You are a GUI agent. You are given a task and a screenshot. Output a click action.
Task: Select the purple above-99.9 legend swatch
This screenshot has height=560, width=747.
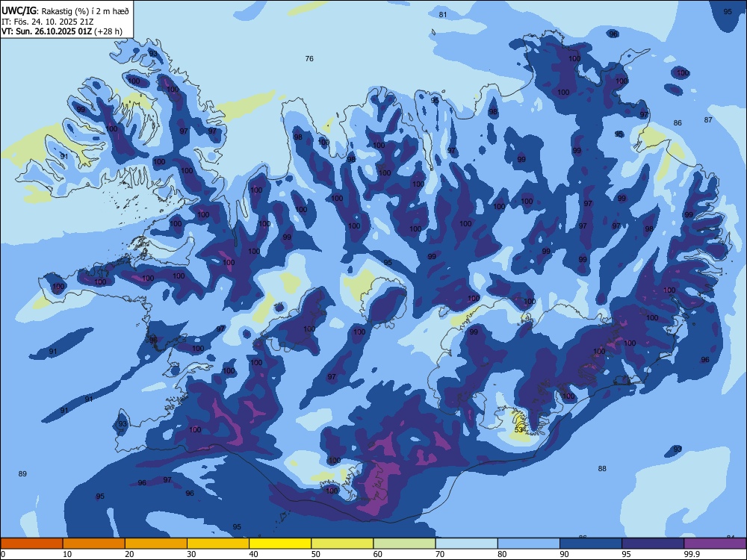[715, 544]
